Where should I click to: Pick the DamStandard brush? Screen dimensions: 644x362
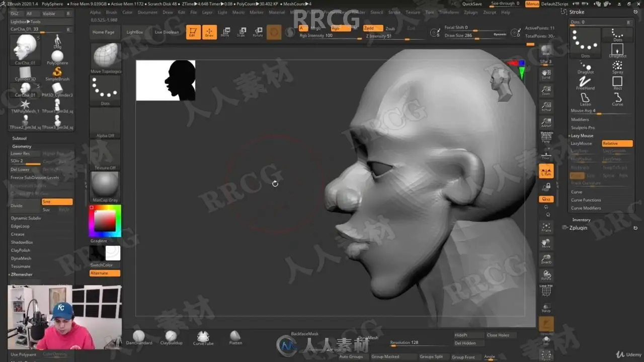[x=139, y=337]
